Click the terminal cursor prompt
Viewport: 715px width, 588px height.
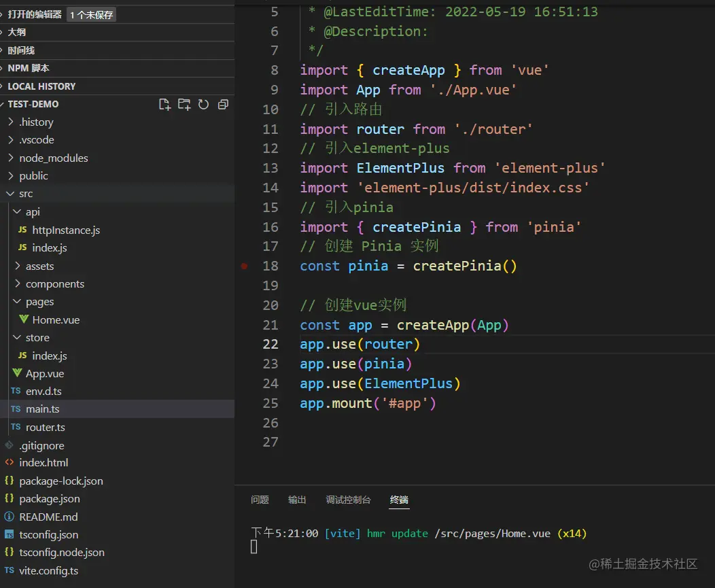(254, 547)
